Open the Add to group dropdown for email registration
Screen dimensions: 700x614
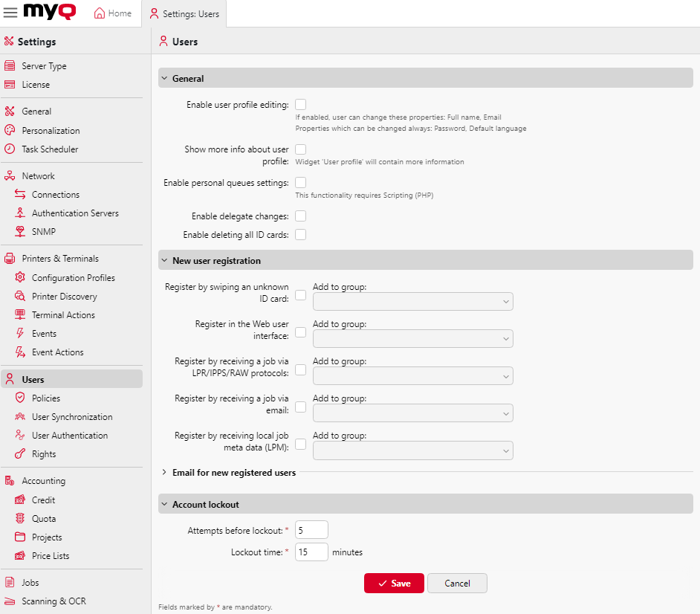click(x=412, y=413)
